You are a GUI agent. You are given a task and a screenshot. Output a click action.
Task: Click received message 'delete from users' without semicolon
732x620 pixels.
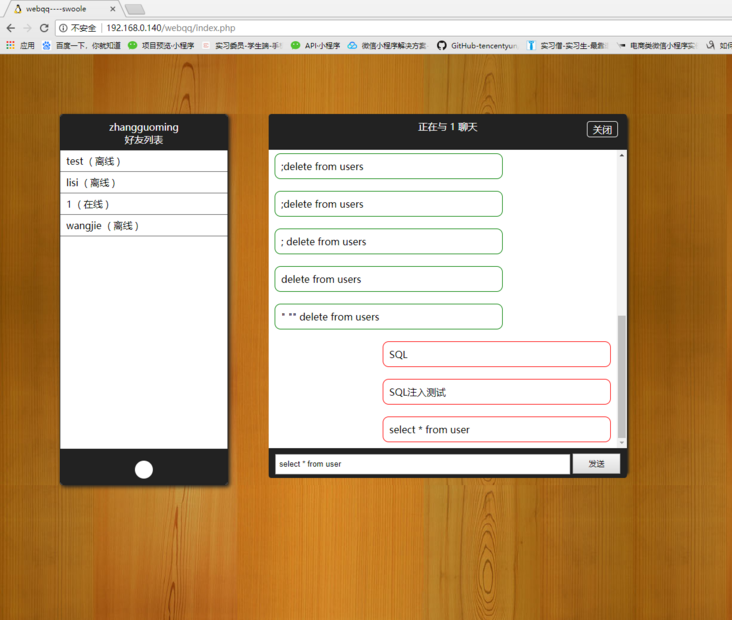(x=388, y=279)
